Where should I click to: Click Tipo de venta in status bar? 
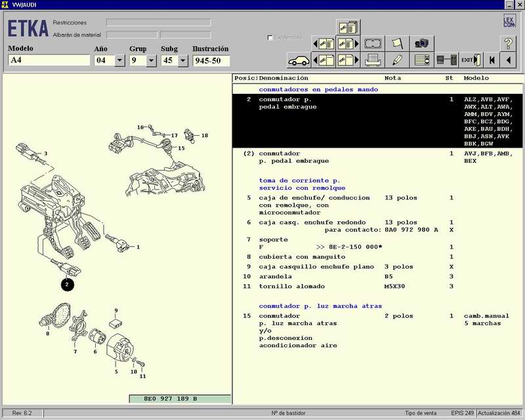coord(421,413)
